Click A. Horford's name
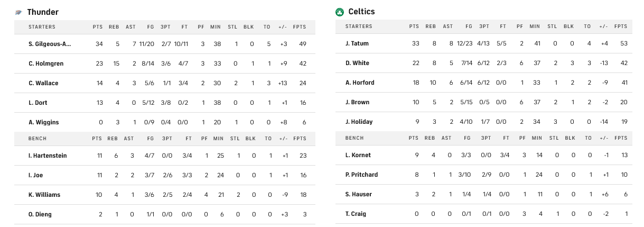Viewport: 644px width, 227px height. point(360,83)
